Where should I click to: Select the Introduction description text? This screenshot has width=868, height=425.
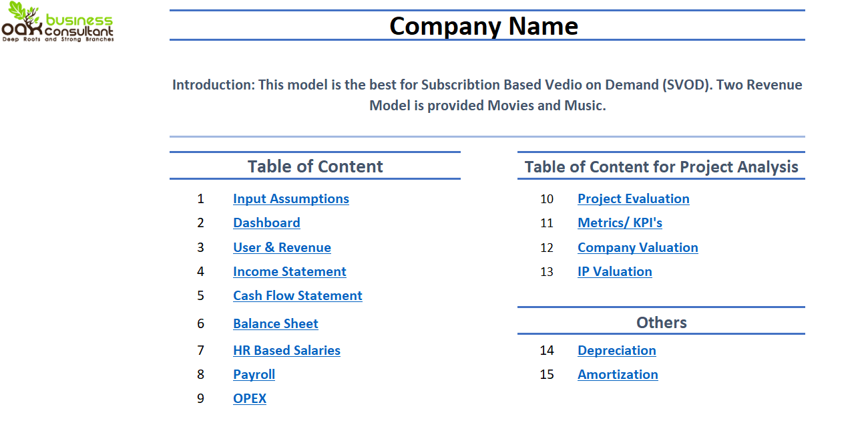487,95
